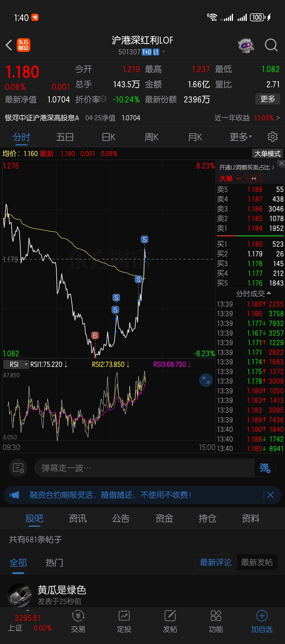
Task: Tap 卖5 price 1.188 row
Action: (x=250, y=189)
